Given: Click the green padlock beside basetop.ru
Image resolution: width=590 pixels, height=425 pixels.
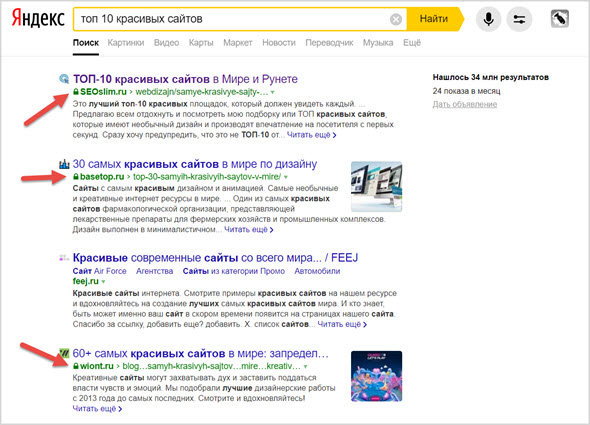Looking at the screenshot, I should tap(76, 176).
